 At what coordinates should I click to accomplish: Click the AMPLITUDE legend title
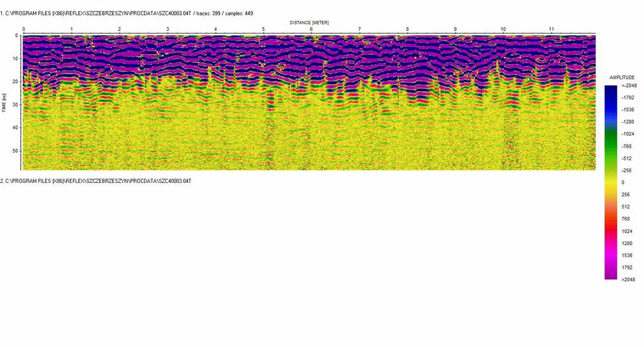click(622, 77)
